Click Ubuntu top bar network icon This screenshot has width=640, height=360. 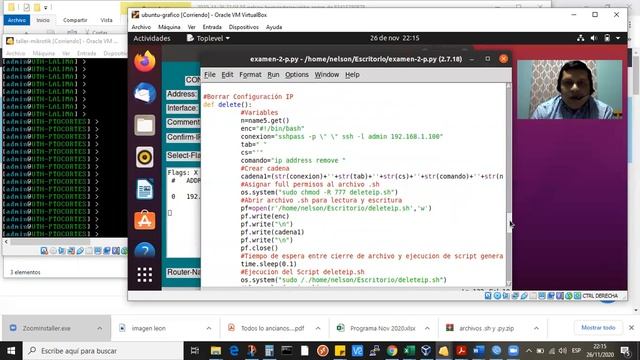(x=580, y=38)
